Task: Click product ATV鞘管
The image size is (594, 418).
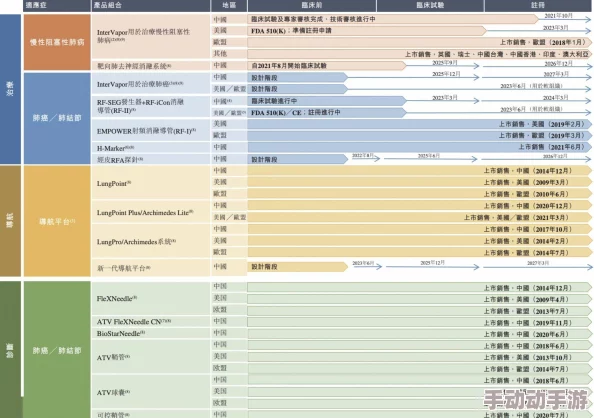Action: click(113, 357)
